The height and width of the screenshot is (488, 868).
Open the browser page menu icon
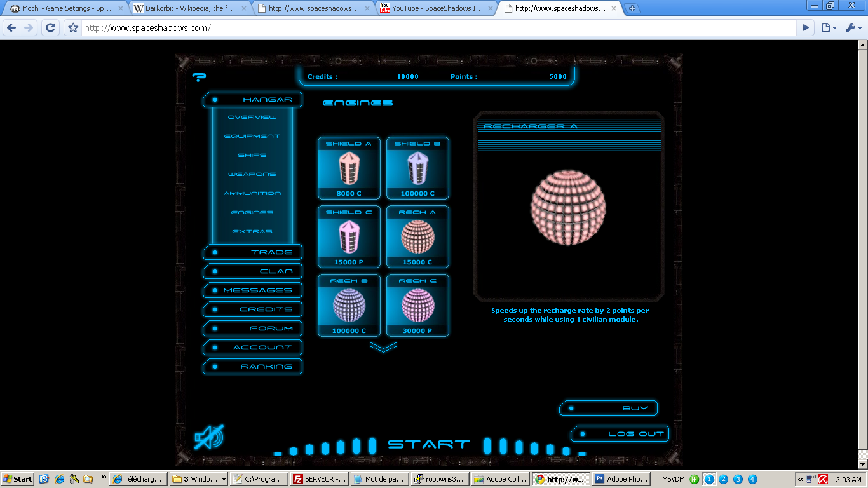828,28
